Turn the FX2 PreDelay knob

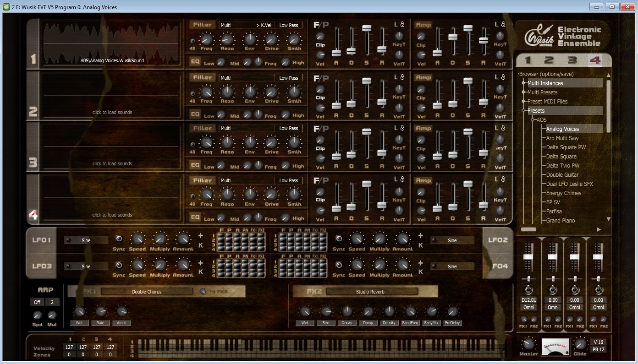coord(452,312)
